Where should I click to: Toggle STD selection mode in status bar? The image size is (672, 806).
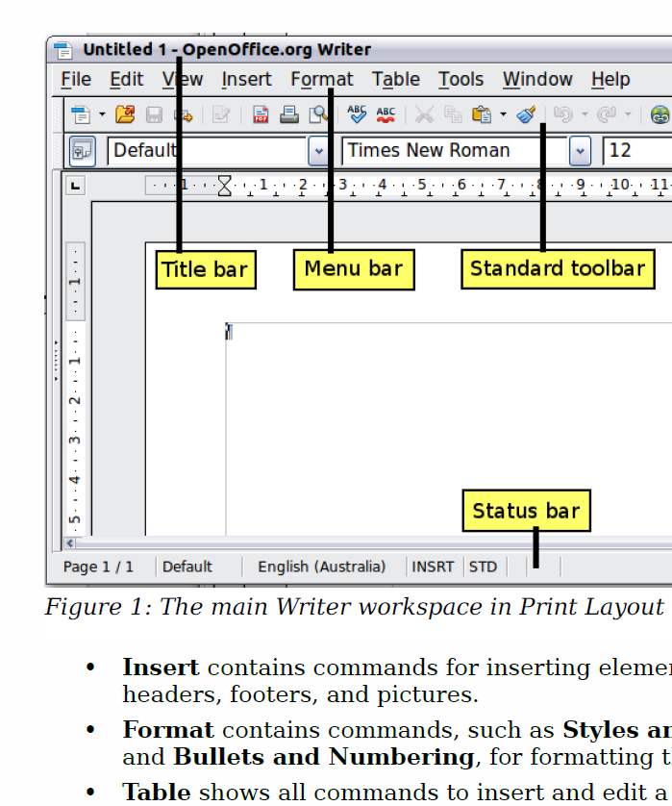click(x=483, y=567)
